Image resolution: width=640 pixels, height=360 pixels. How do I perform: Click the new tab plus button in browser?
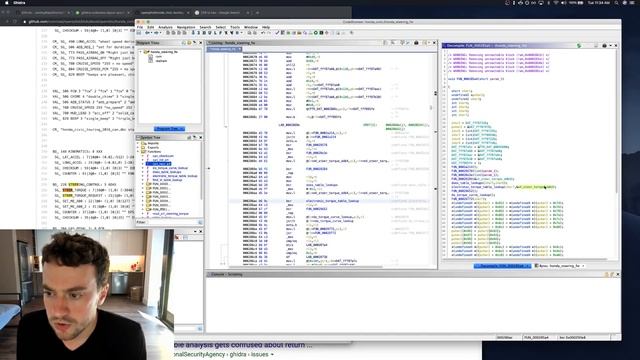pos(258,13)
